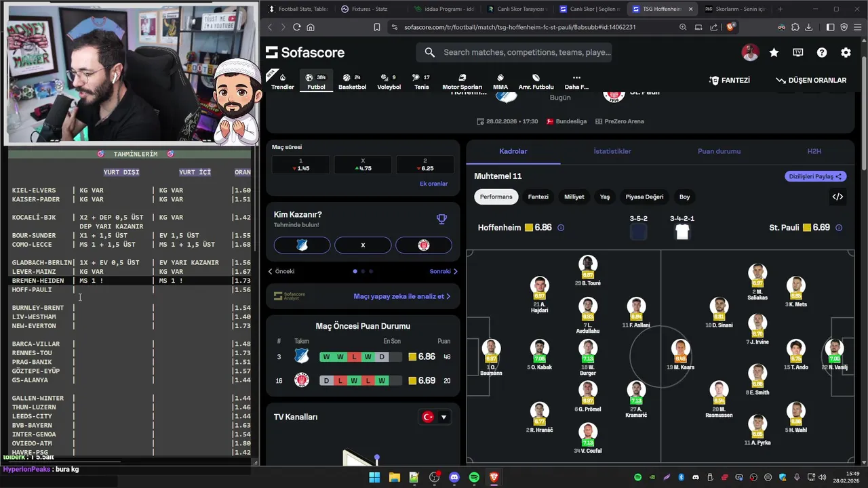
Task: Click the embed code icon button
Action: 838,197
